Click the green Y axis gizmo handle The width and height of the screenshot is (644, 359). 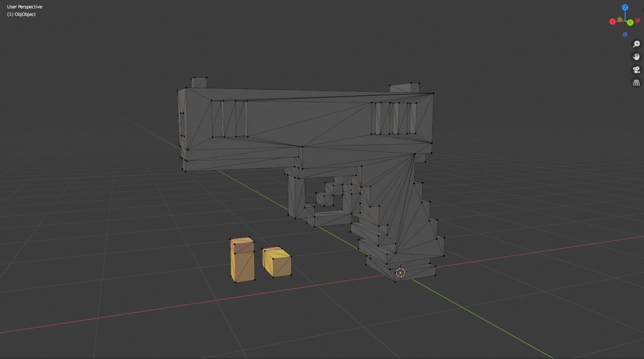tap(630, 22)
